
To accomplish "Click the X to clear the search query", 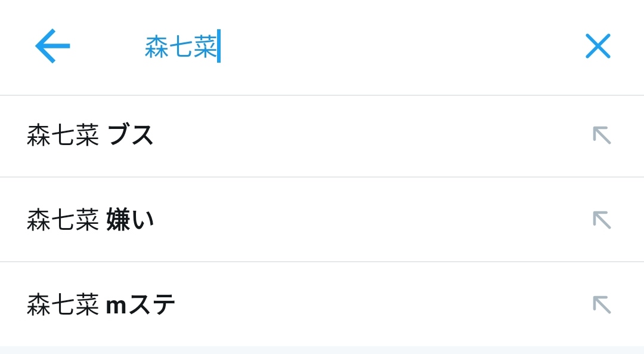I will (598, 46).
